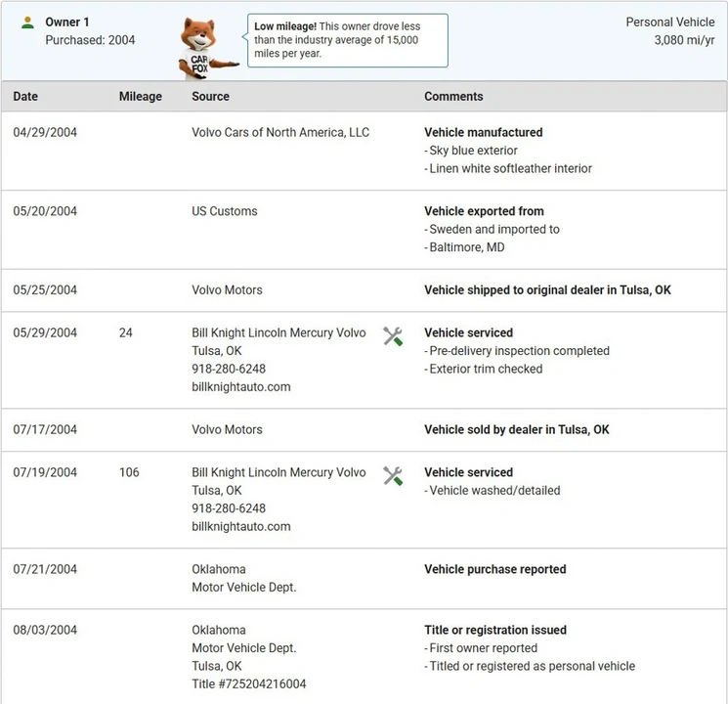Click Bill Knight Lincoln Mercury Volvo in 07/19/2004 row

[278, 472]
